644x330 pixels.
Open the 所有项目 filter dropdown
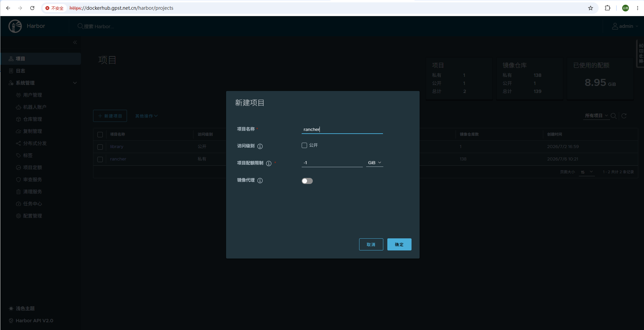(596, 115)
